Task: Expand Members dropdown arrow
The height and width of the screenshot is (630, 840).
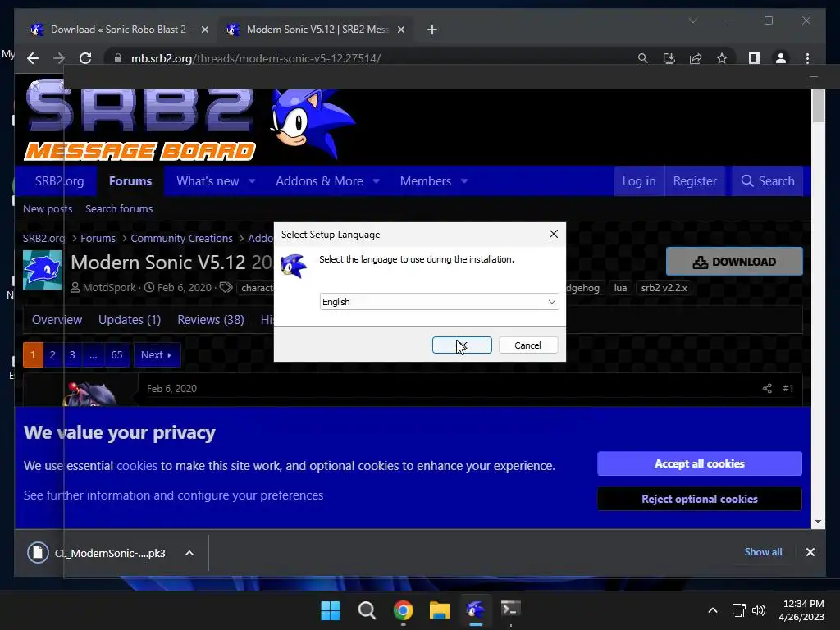Action: coord(464,181)
